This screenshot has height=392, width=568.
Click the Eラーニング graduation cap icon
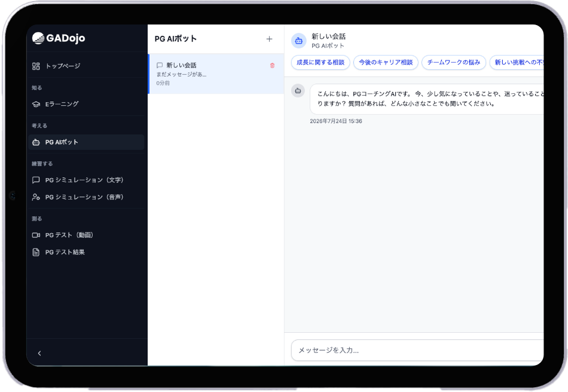[36, 104]
